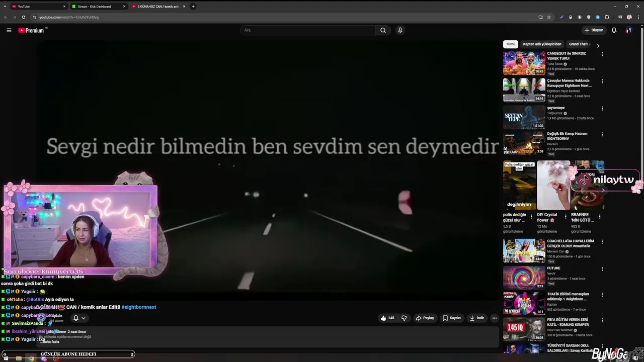
Task: Open the Extensions puzzle menu
Action: point(607,17)
